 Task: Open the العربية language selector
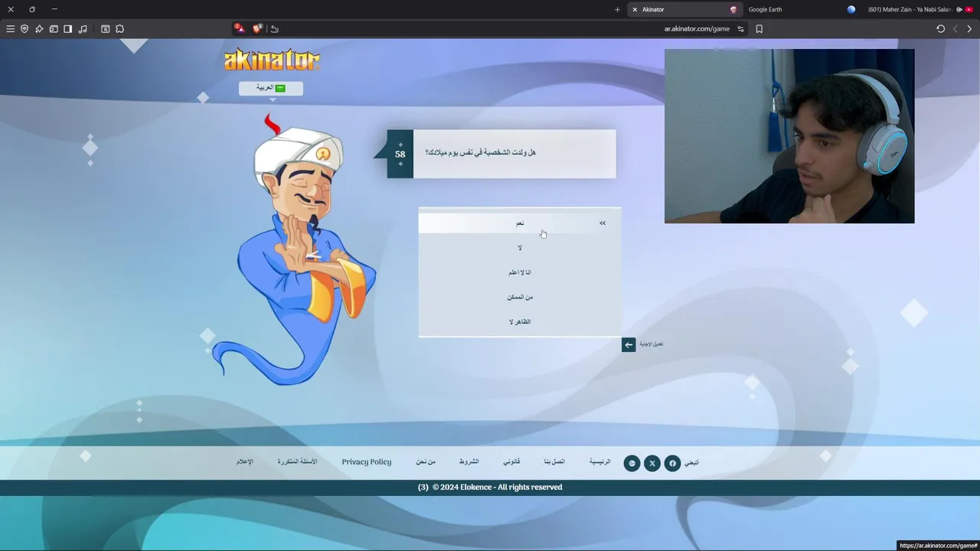point(271,88)
